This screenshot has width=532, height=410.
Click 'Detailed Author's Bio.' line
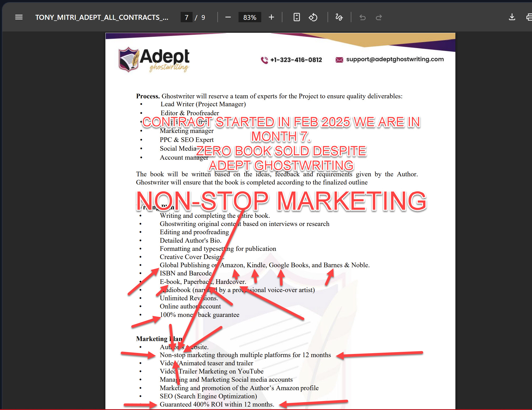[x=190, y=241]
